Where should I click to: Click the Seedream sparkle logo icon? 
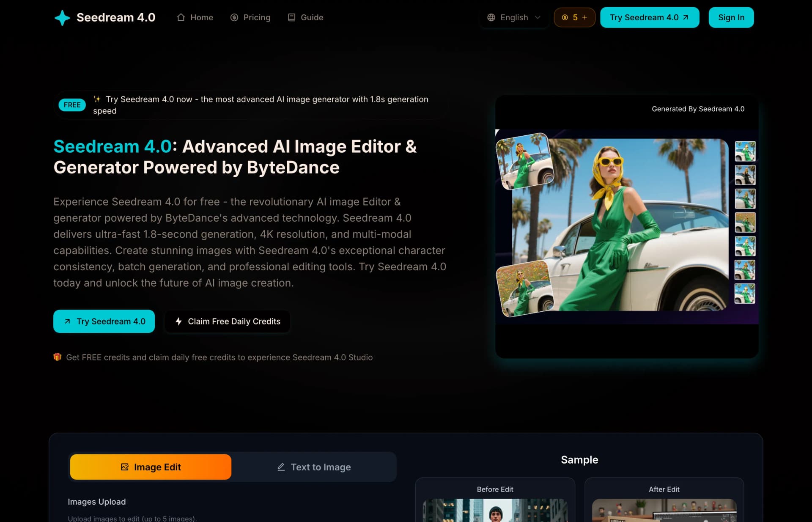(x=62, y=17)
